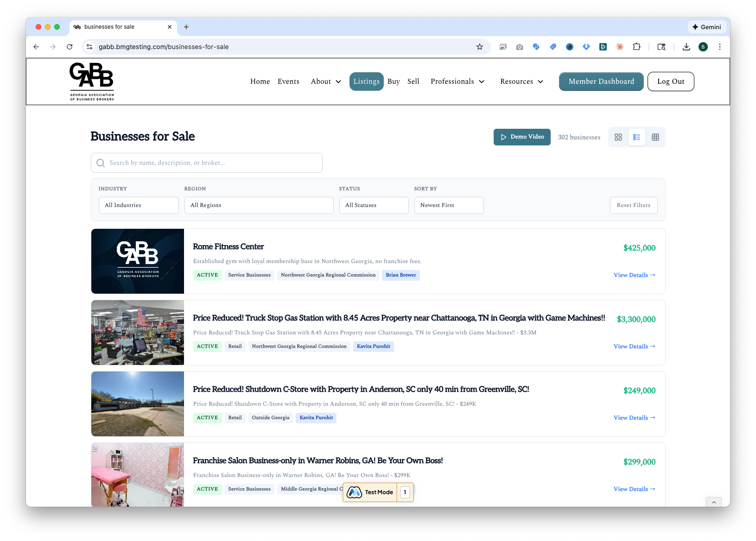Select the list view layout
The image size is (756, 541).
637,137
